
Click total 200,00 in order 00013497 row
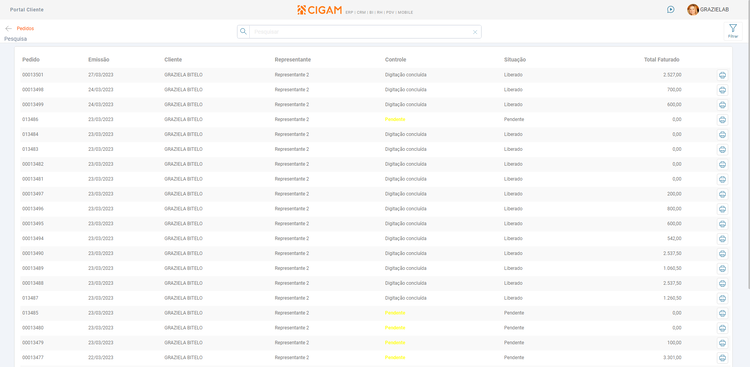(x=674, y=194)
